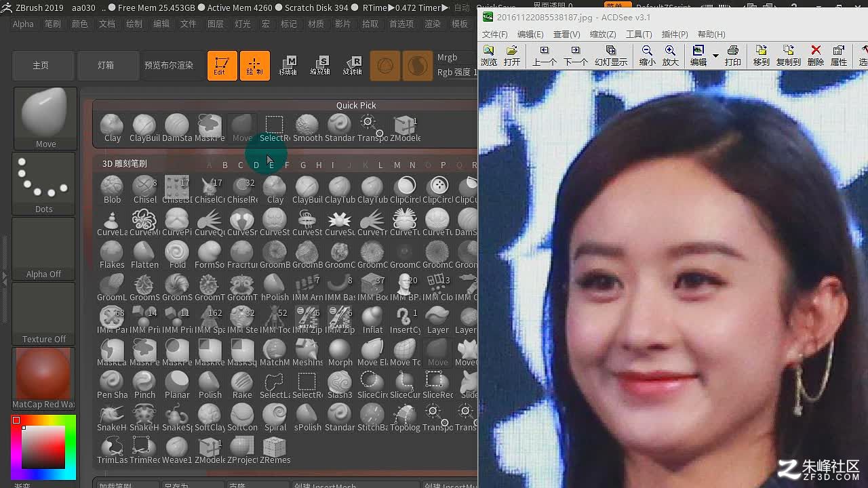Click the print (打印) icon in ACDSee
868x488 pixels.
tap(733, 56)
